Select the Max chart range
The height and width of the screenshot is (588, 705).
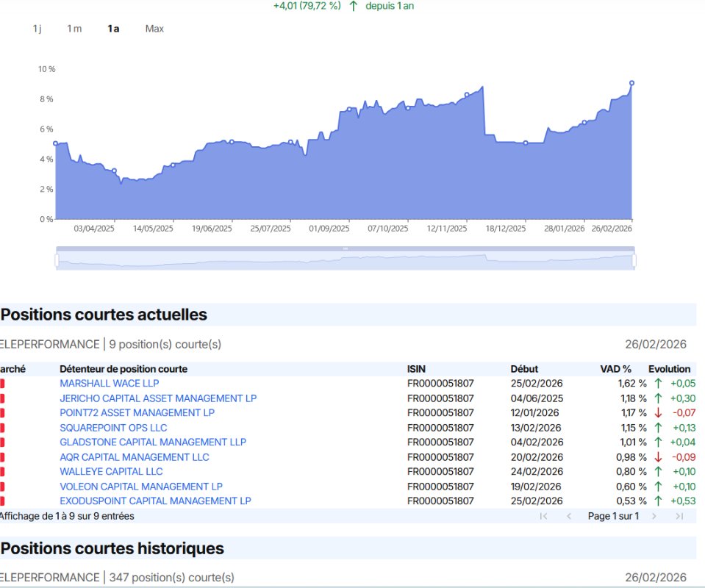click(x=154, y=29)
